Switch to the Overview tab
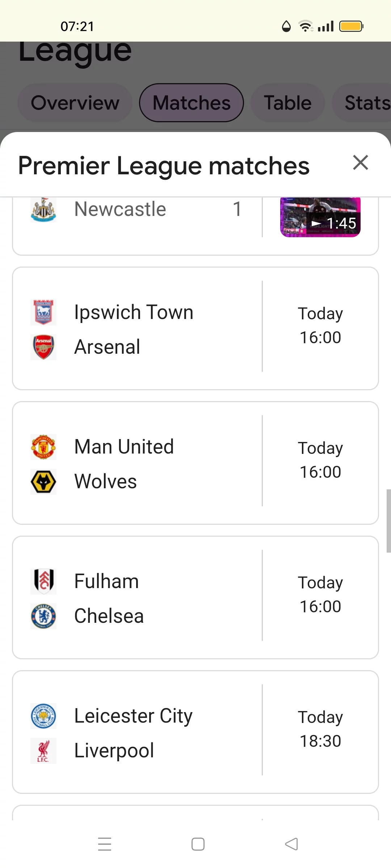Viewport: 391px width, 868px height. tap(75, 103)
